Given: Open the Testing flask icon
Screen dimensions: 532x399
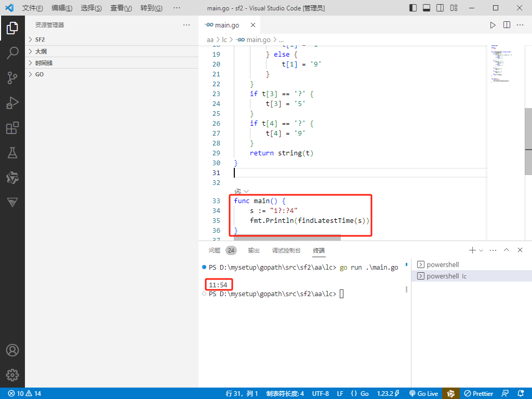Looking at the screenshot, I should [12, 153].
